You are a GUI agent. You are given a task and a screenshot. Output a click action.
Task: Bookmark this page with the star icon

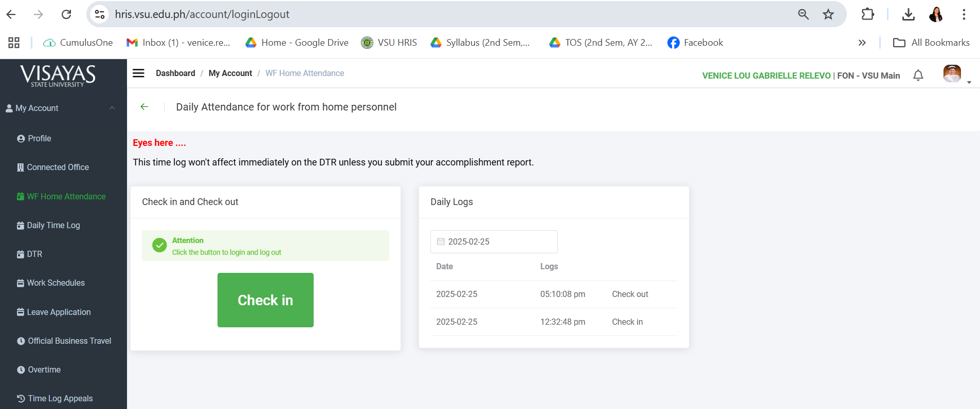point(828,14)
